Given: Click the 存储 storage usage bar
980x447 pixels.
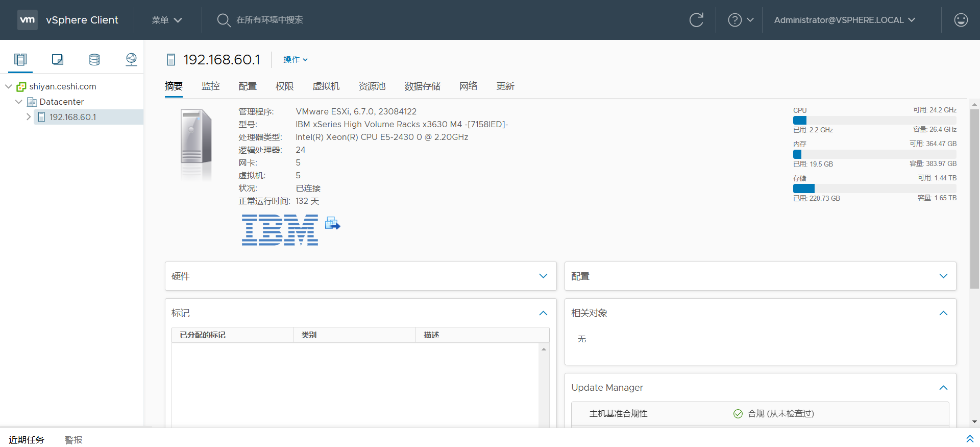Looking at the screenshot, I should click(x=875, y=189).
